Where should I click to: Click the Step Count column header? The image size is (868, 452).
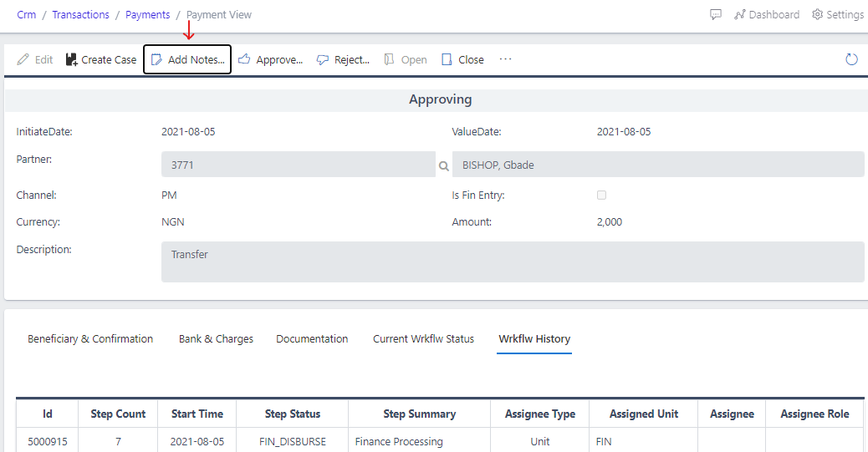coord(118,414)
